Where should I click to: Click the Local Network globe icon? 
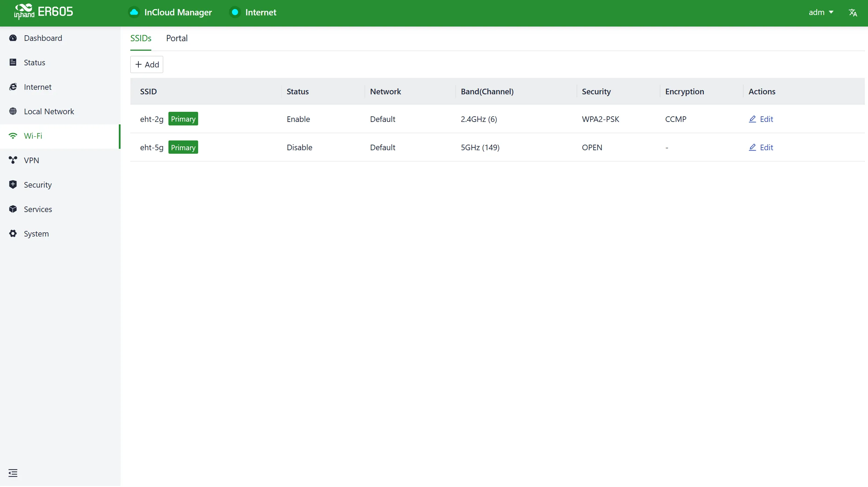click(x=13, y=111)
